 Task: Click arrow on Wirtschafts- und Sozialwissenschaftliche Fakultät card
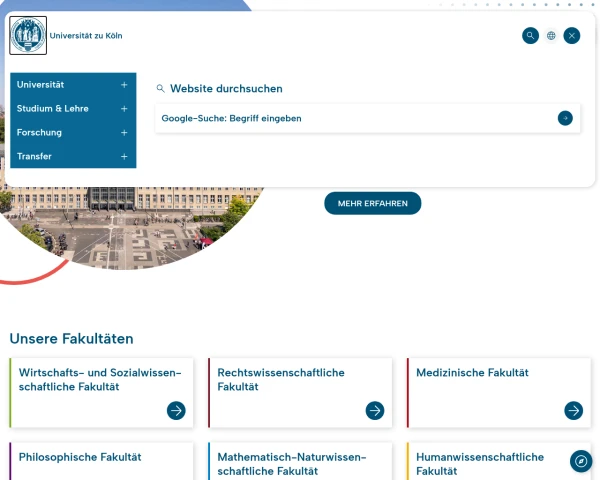click(x=176, y=410)
